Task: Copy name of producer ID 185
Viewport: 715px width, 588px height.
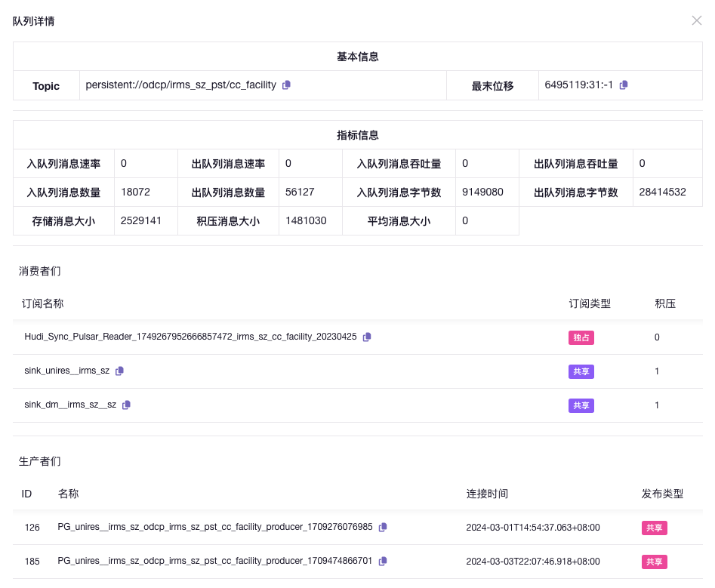Action: [383, 562]
